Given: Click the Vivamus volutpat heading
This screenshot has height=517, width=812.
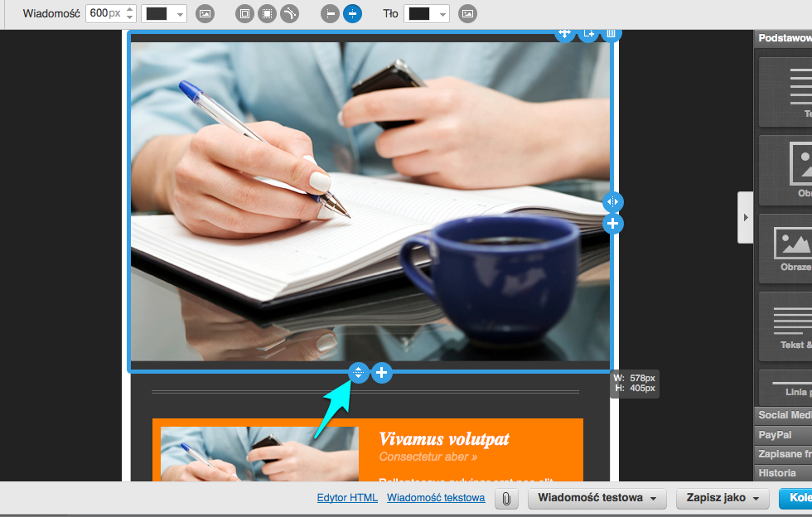Looking at the screenshot, I should [x=444, y=439].
